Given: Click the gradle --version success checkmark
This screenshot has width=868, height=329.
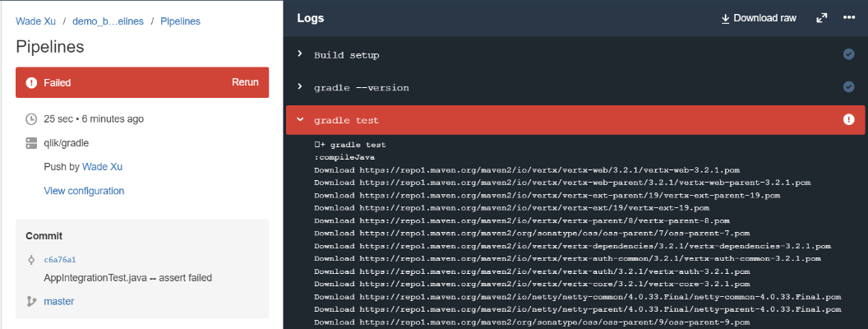Looking at the screenshot, I should [x=849, y=87].
